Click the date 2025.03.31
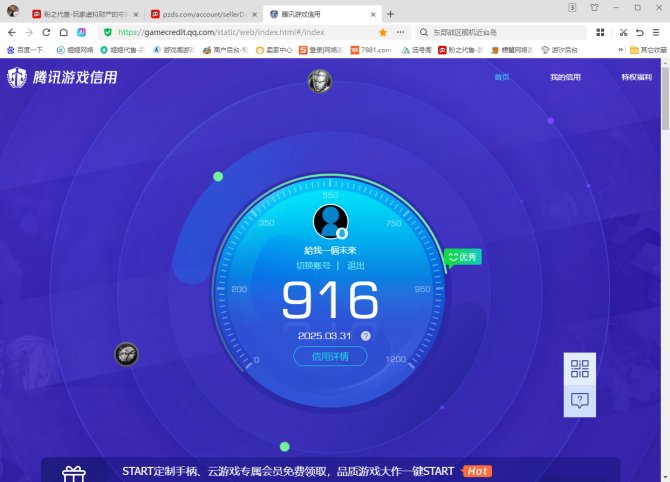This screenshot has width=670, height=482. pos(324,336)
